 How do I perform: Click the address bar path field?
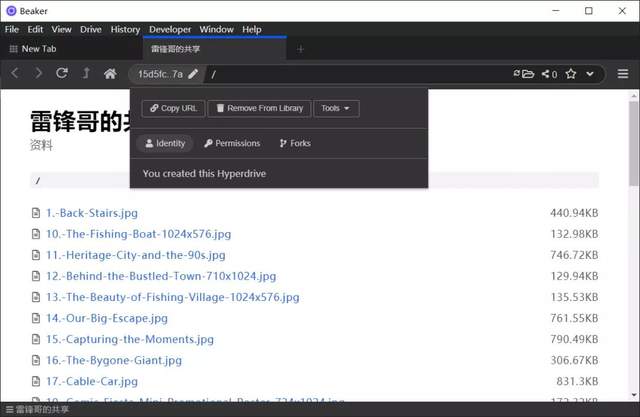click(x=355, y=74)
